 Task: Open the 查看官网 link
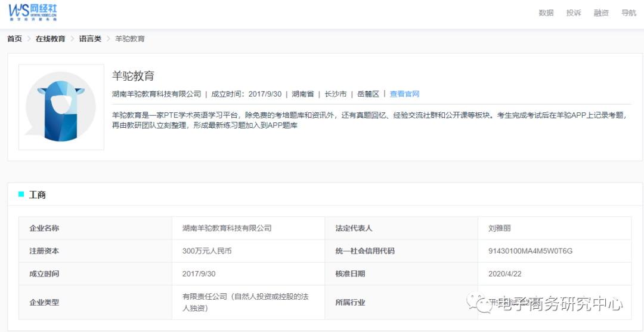pos(404,94)
